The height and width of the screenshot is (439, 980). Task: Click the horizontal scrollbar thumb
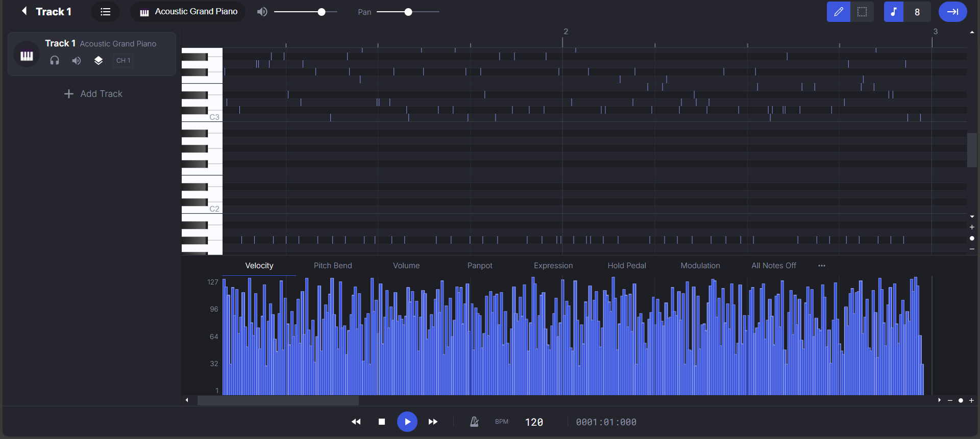[278, 401]
